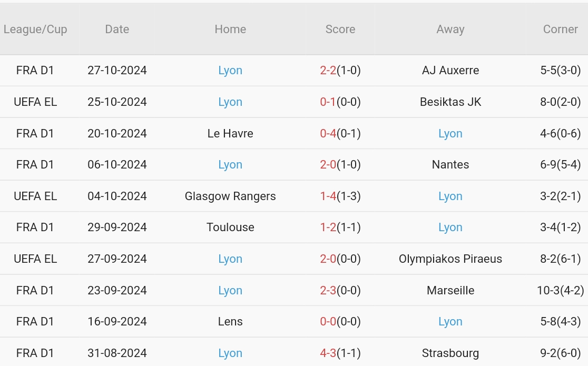Image resolution: width=588 pixels, height=366 pixels.
Task: Click the Date column header
Action: tap(117, 29)
